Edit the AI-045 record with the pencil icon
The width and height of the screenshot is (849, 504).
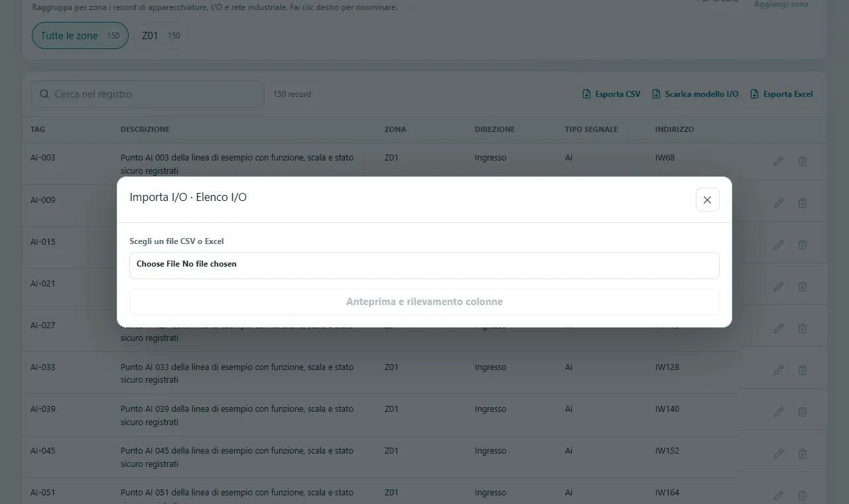click(779, 454)
